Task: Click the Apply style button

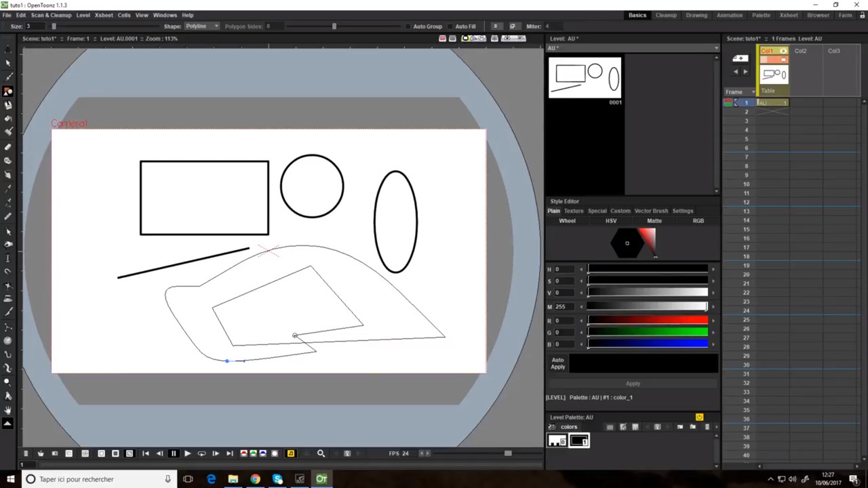Action: pos(633,384)
